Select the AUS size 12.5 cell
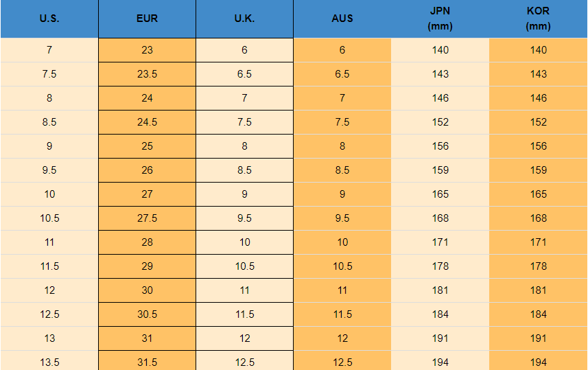 [342, 362]
